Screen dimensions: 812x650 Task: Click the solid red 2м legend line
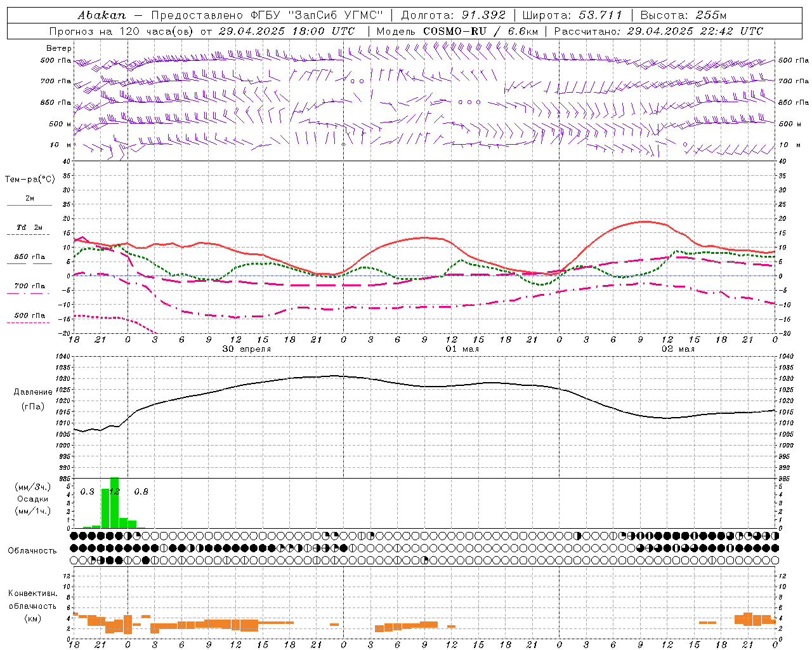point(29,205)
